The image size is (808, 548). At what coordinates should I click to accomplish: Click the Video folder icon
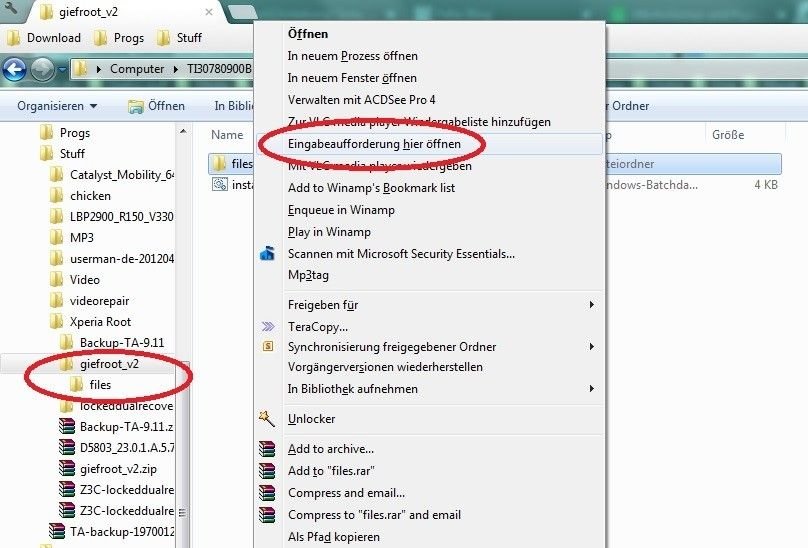click(x=57, y=280)
